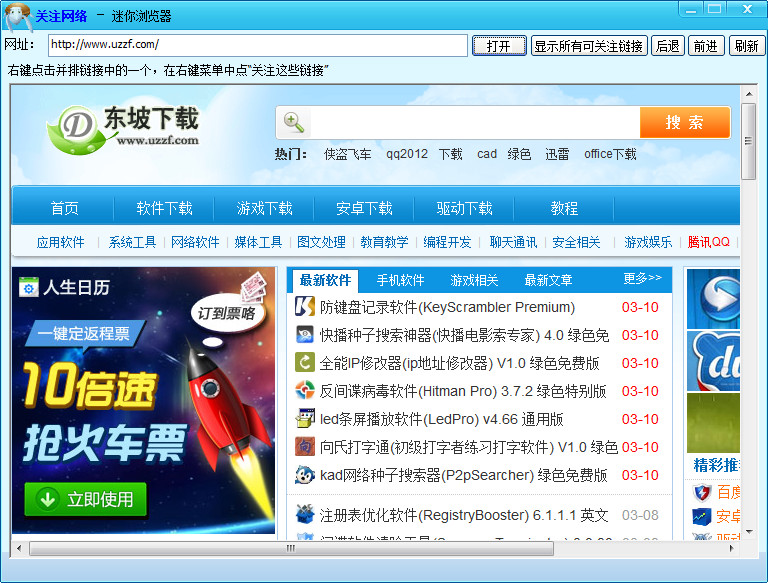The height and width of the screenshot is (583, 768).
Task: Select the 手机软件 tab
Action: pos(400,280)
